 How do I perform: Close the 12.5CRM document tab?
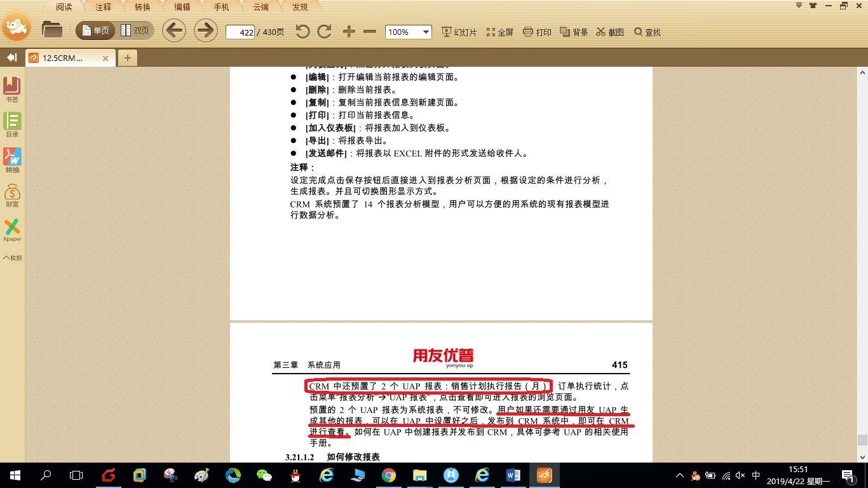coord(105,58)
